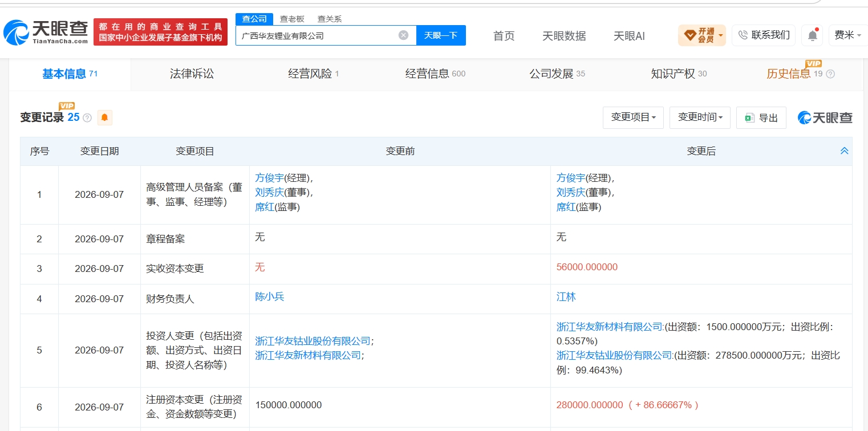This screenshot has width=868, height=431.
Task: Click the 变更日期 column header
Action: coord(100,152)
